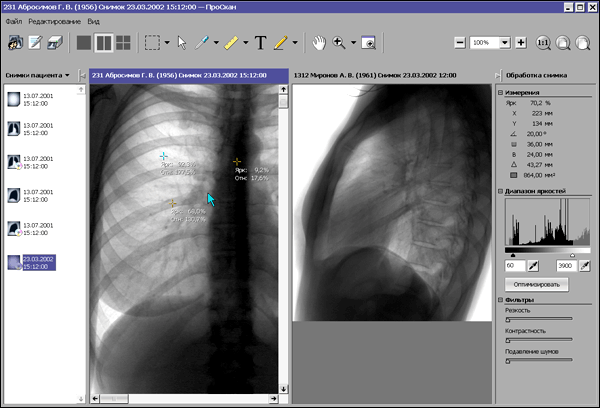Expand the Снимки пациента dropdown
Screen dimensions: 600x408
coord(67,75)
